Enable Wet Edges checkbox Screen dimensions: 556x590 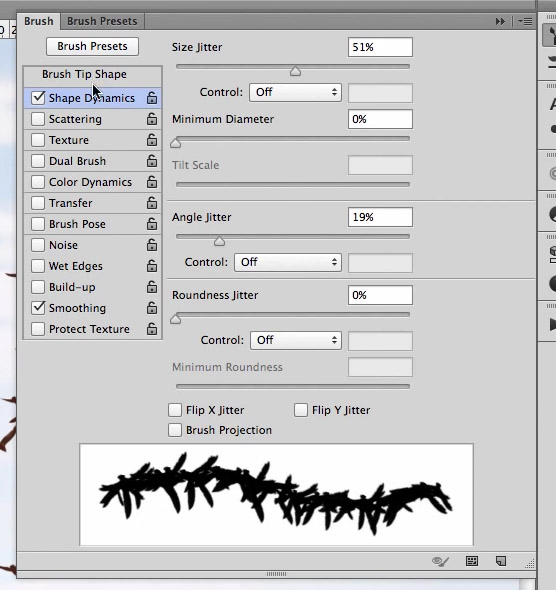click(38, 266)
